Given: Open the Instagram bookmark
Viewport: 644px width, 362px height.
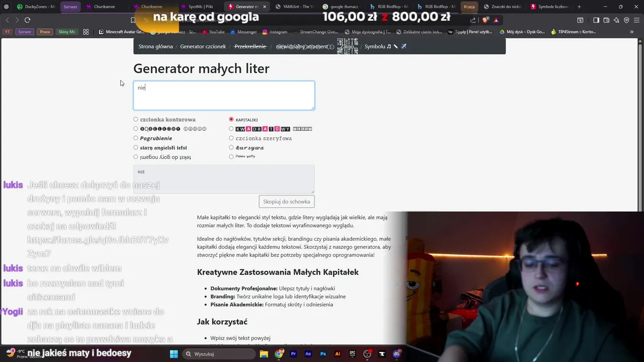Looking at the screenshot, I should tap(275, 32).
